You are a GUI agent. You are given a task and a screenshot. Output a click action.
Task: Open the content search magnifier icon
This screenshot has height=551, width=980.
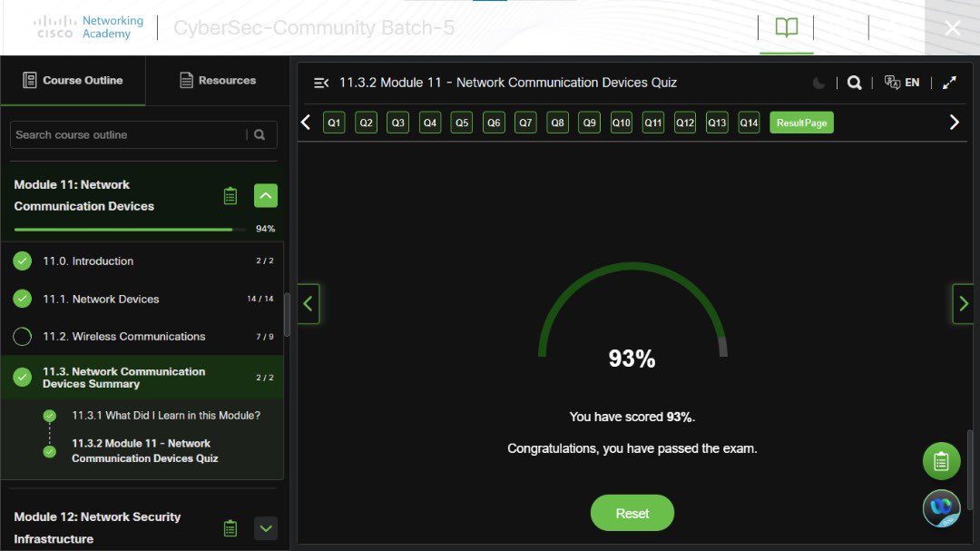(x=855, y=83)
